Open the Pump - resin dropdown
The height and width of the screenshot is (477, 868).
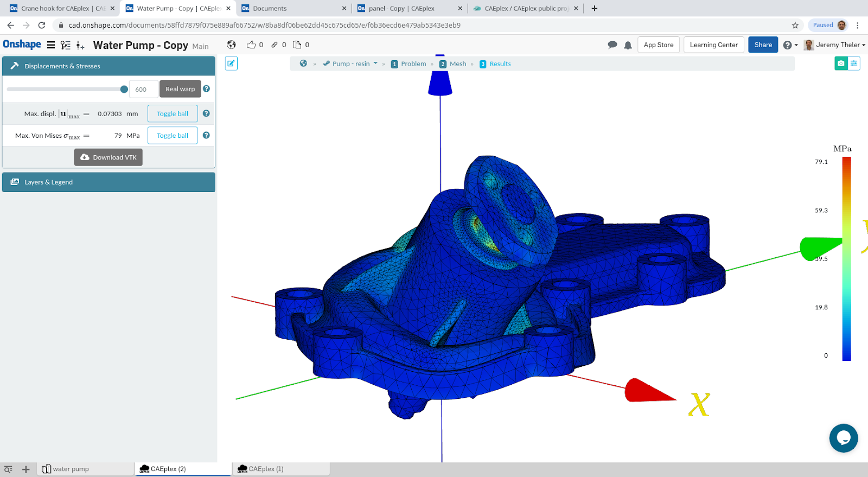pos(351,64)
